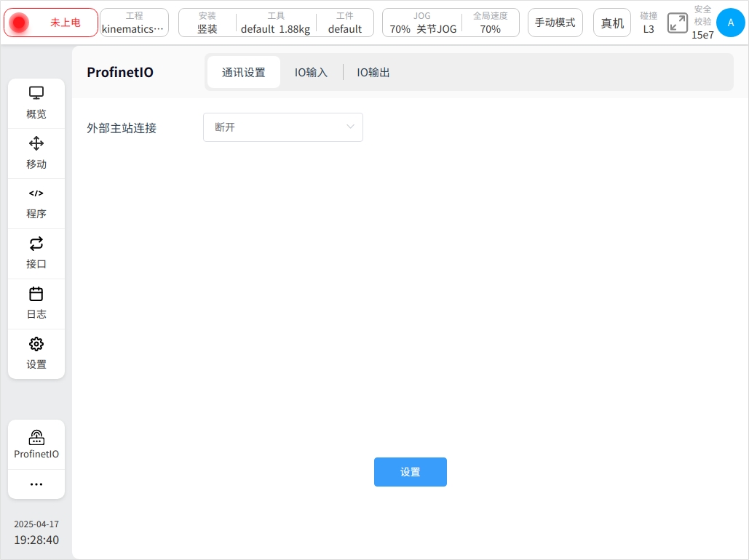Open the 工具 default 1.88kg tool selector

click(x=276, y=23)
